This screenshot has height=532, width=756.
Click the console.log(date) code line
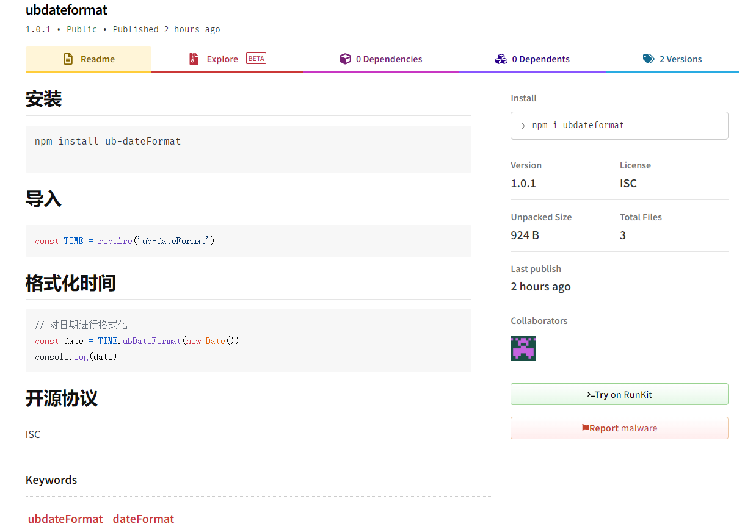[76, 356]
